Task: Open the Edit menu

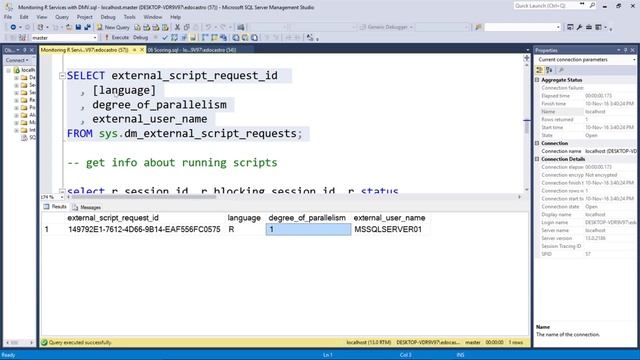Action: (x=24, y=17)
